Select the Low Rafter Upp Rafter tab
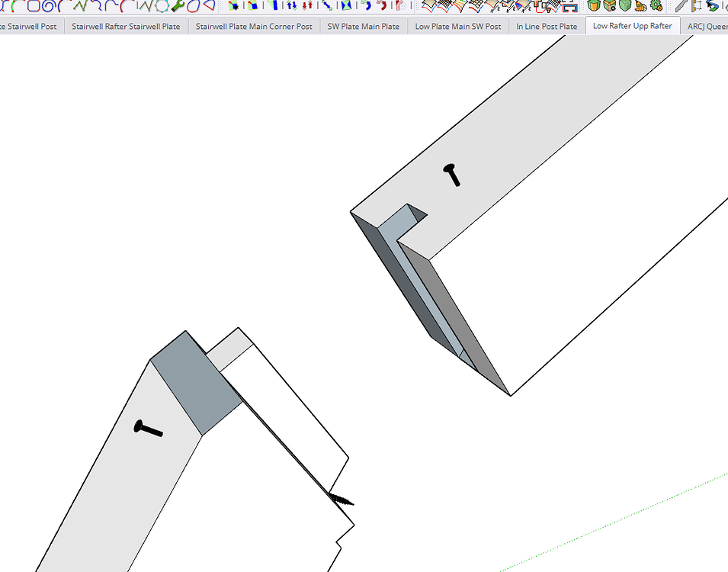Image resolution: width=728 pixels, height=572 pixels. [x=633, y=26]
